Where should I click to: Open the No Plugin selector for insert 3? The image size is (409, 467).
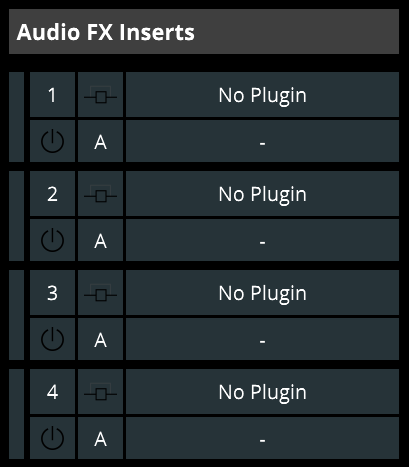coord(262,293)
